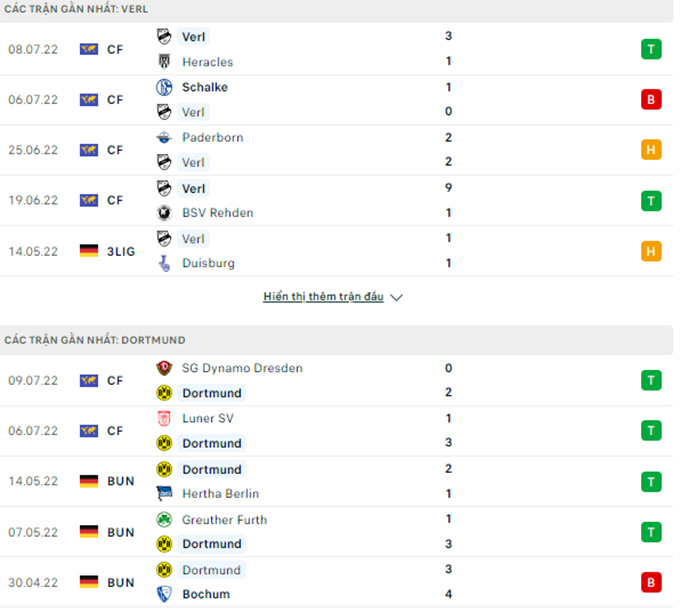Click the Luner SV team logo
The image size is (680, 612).
pos(165,420)
